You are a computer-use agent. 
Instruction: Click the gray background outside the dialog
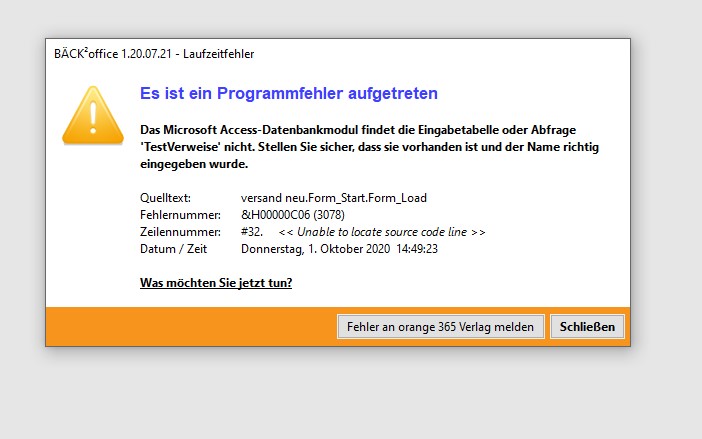click(350, 395)
